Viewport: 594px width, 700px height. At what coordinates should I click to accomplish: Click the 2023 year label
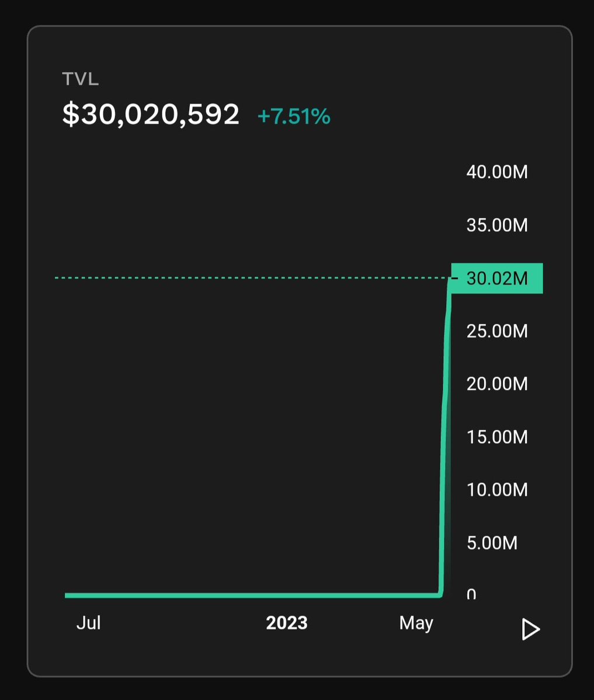287,623
